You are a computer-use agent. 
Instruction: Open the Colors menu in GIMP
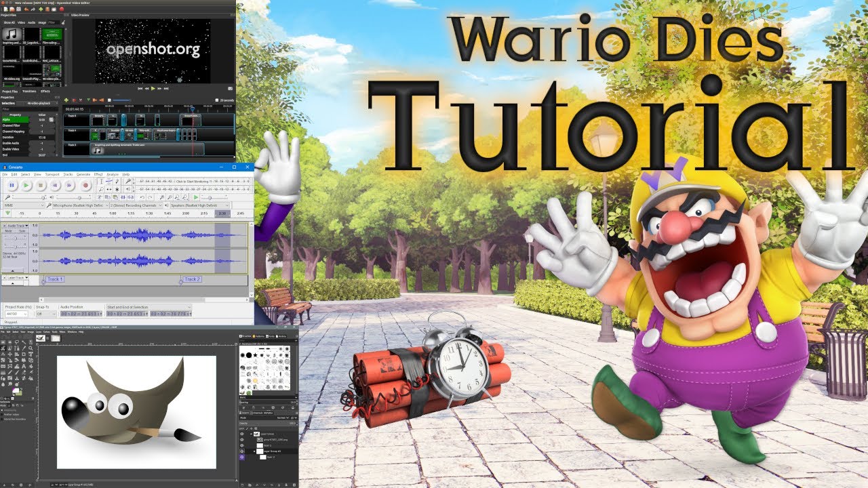(x=47, y=332)
